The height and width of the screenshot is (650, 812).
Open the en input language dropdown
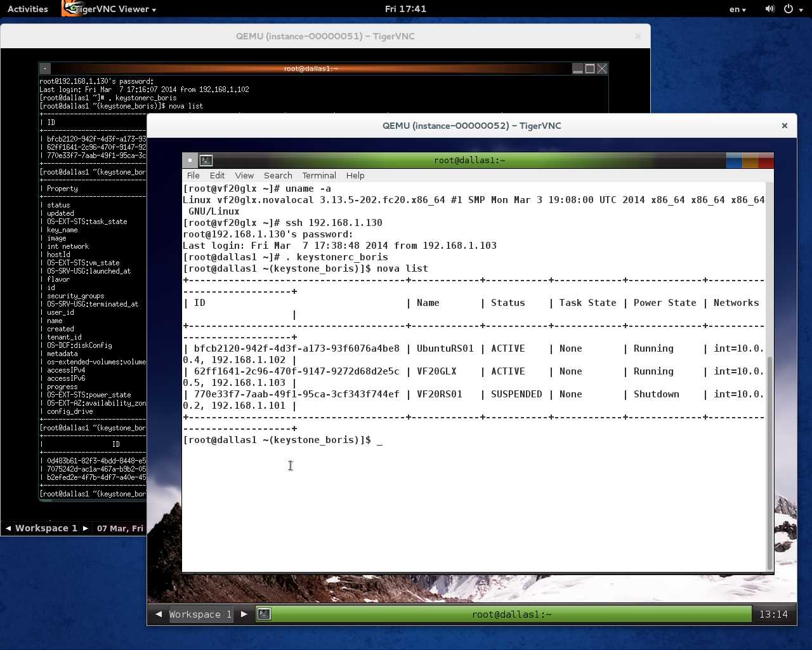(738, 9)
